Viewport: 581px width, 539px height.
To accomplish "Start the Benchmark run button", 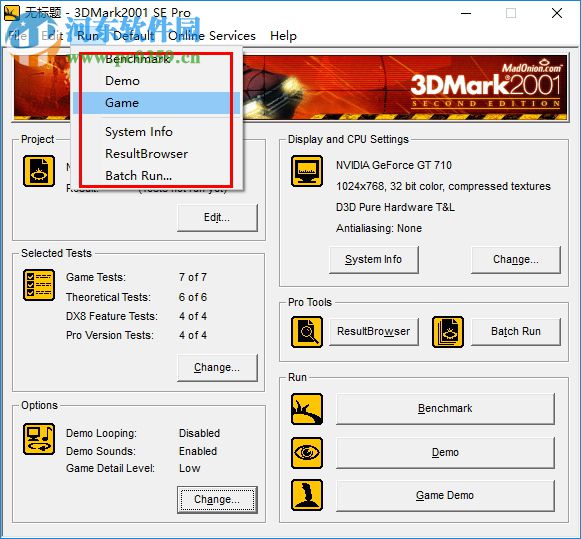I will pos(445,409).
